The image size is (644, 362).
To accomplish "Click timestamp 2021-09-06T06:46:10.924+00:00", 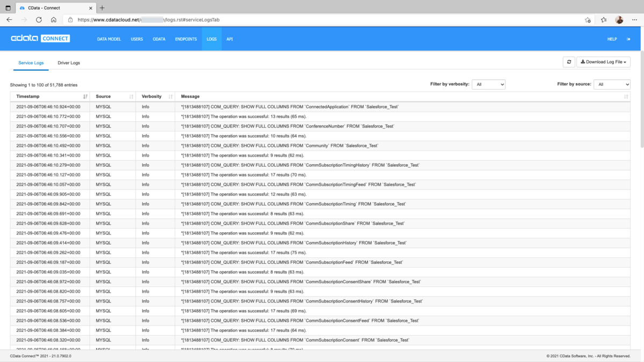I will coord(48,107).
